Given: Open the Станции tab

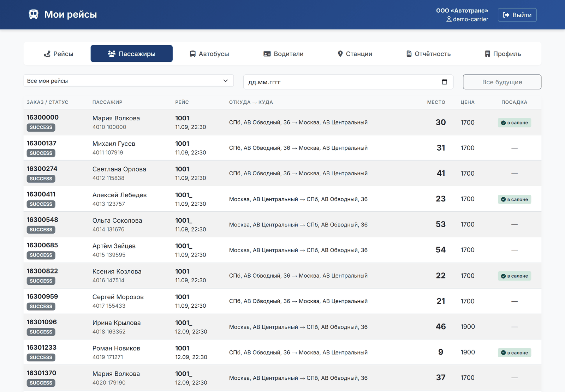Looking at the screenshot, I should click(x=355, y=54).
